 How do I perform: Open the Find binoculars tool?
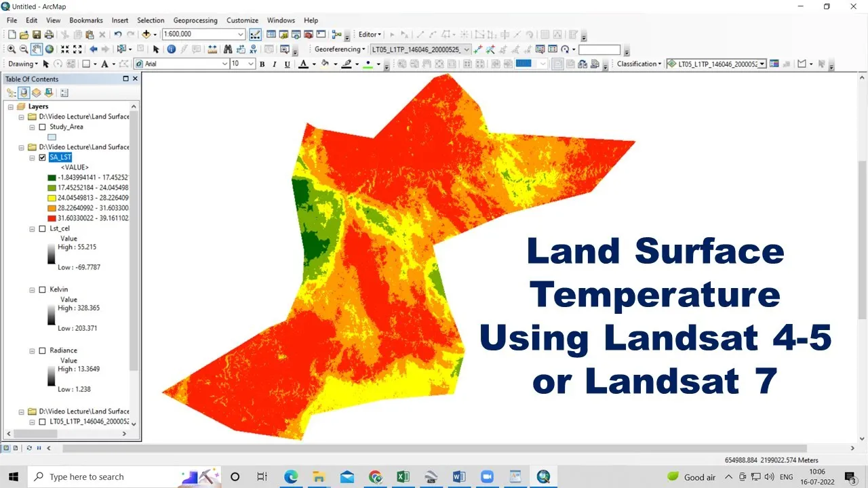coord(228,49)
